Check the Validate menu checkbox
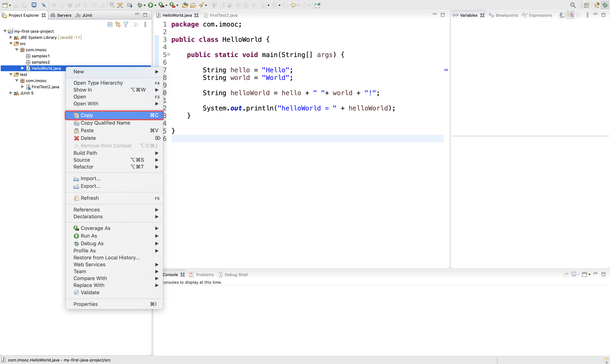 click(76, 292)
